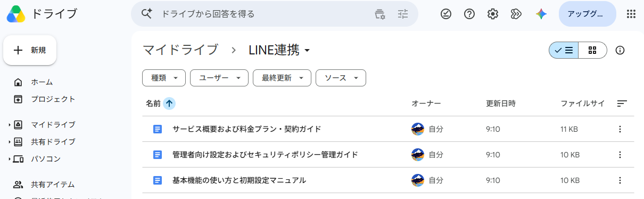Click the 新規 button

coord(30,50)
